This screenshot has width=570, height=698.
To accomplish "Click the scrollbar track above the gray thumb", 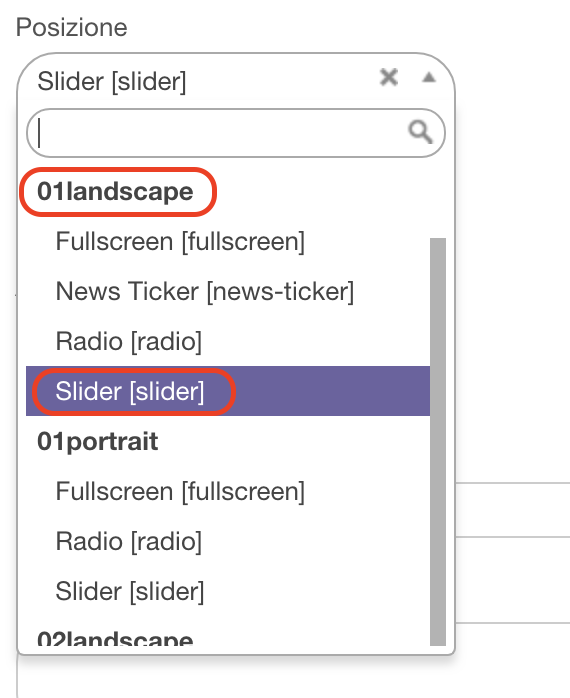I will pos(438,205).
